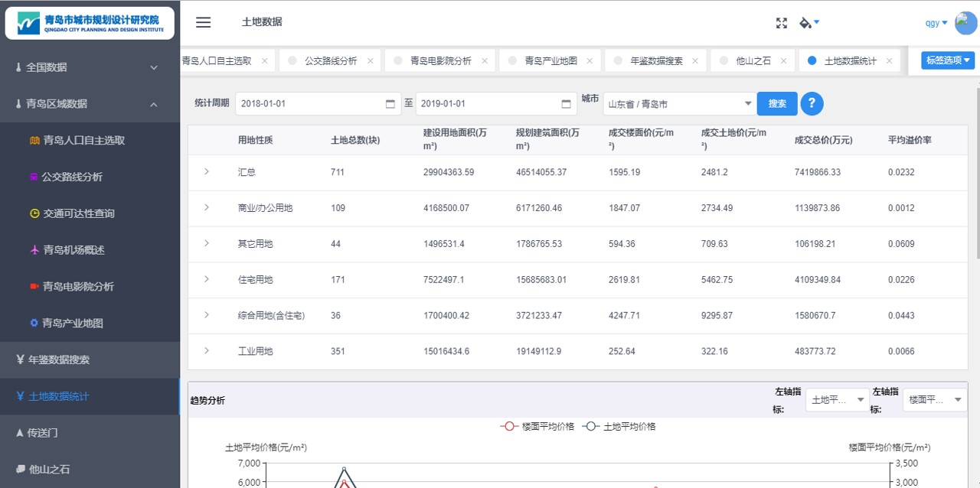
Task: Toggle the hamburger menu to collapse sidebar
Action: (203, 22)
